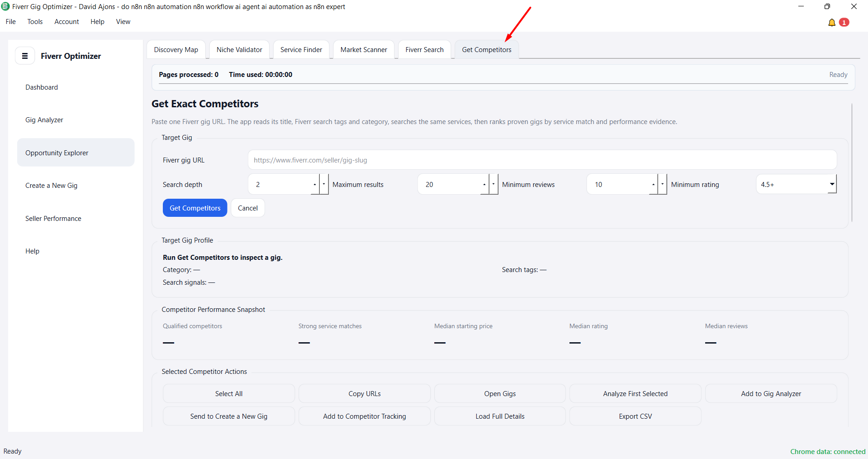Image resolution: width=868 pixels, height=459 pixels.
Task: Click Send to Create a New Gig
Action: 229,416
